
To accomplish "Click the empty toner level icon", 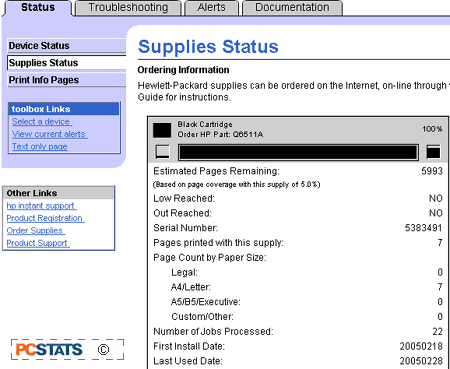I will (163, 152).
